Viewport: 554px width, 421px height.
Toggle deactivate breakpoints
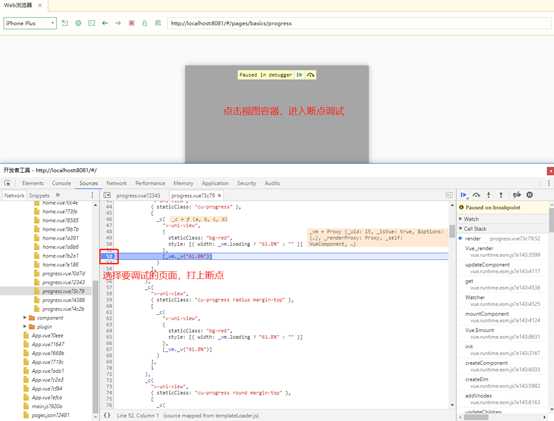(517, 195)
